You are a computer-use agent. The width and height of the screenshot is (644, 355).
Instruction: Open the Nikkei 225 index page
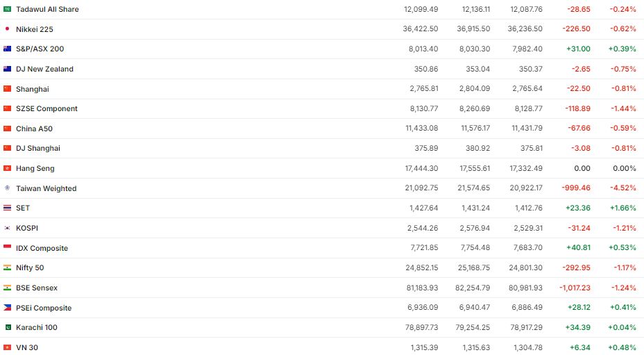35,29
